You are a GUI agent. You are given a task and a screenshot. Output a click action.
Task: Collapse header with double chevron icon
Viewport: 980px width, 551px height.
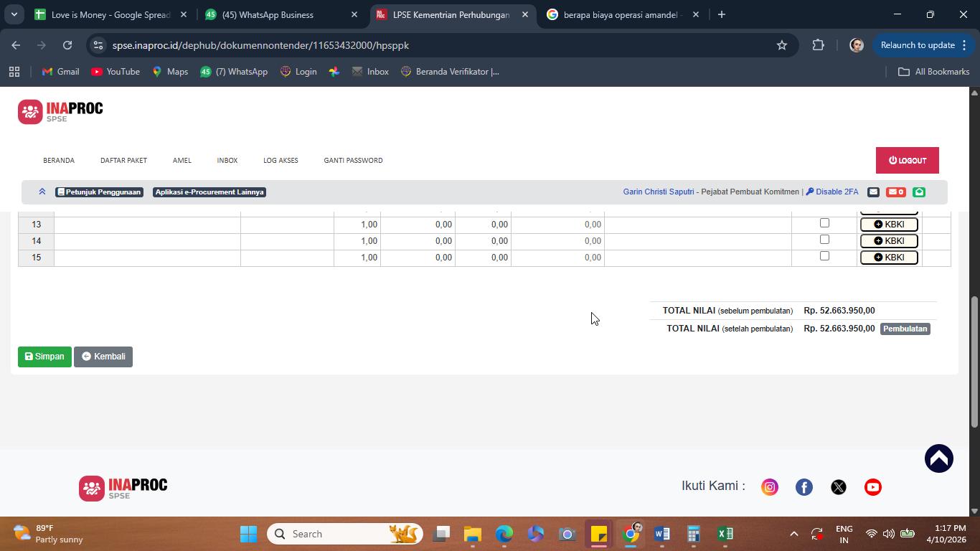point(42,192)
